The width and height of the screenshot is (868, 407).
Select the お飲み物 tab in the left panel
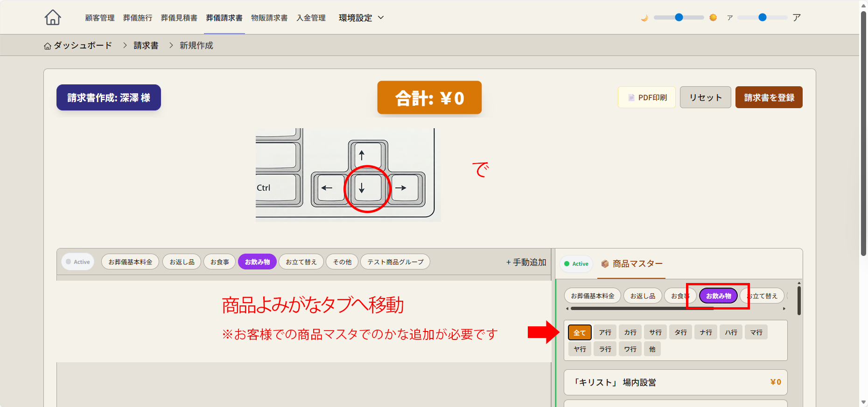pyautogui.click(x=258, y=262)
